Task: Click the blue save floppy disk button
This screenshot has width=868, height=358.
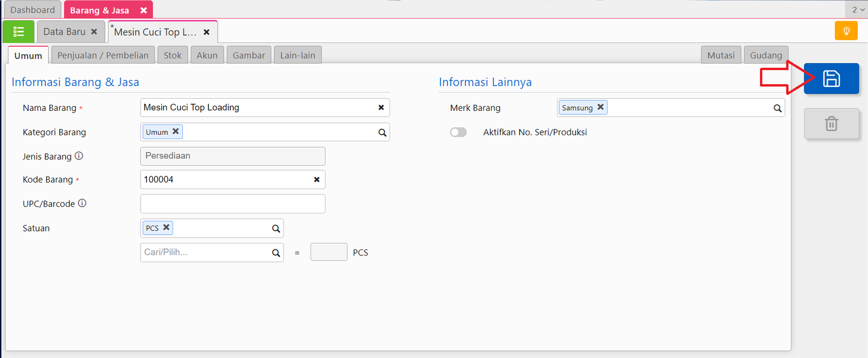Action: pos(831,79)
